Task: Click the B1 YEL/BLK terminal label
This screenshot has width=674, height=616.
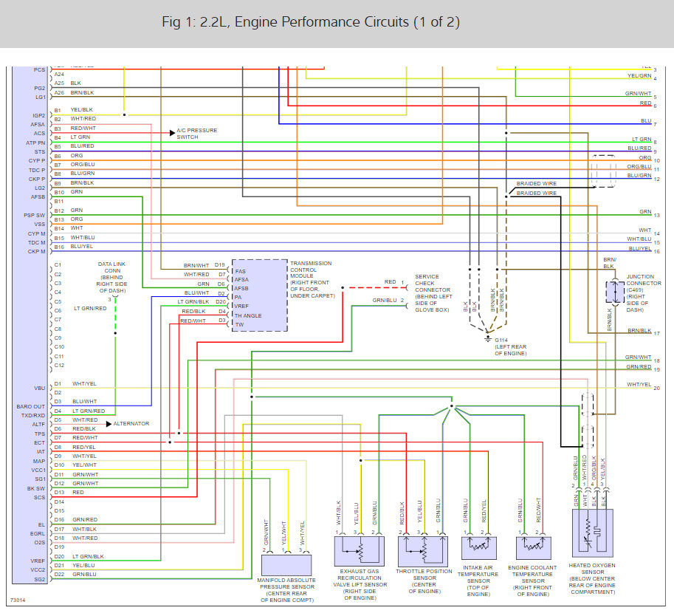Action: tap(74, 110)
